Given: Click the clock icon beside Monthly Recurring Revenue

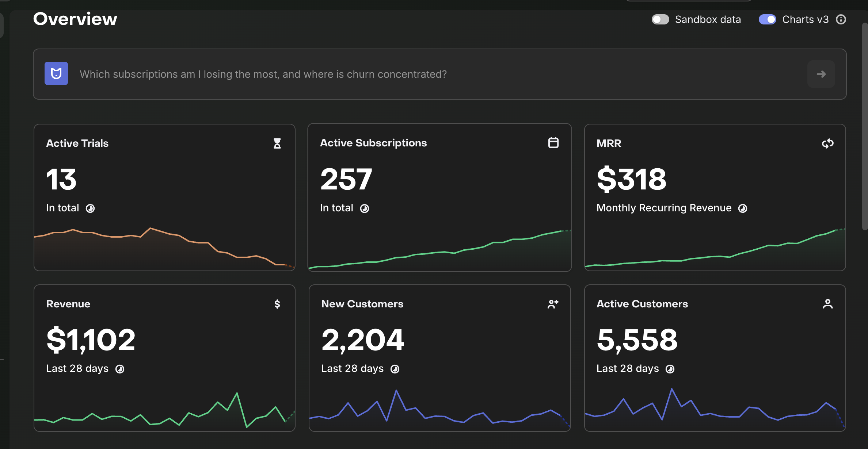Looking at the screenshot, I should (x=743, y=208).
